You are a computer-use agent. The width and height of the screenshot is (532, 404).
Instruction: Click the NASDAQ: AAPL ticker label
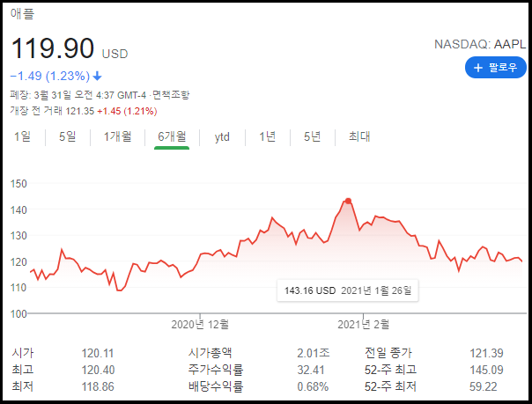480,44
